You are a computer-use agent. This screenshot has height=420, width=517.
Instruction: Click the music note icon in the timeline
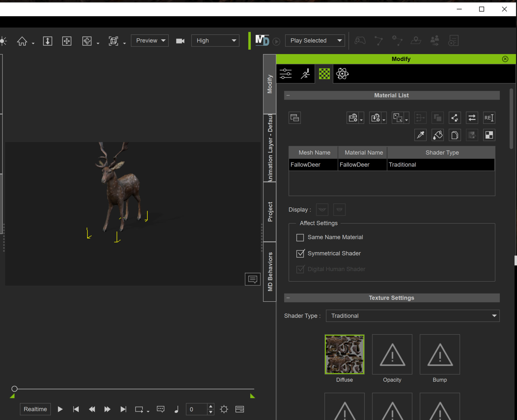177,409
